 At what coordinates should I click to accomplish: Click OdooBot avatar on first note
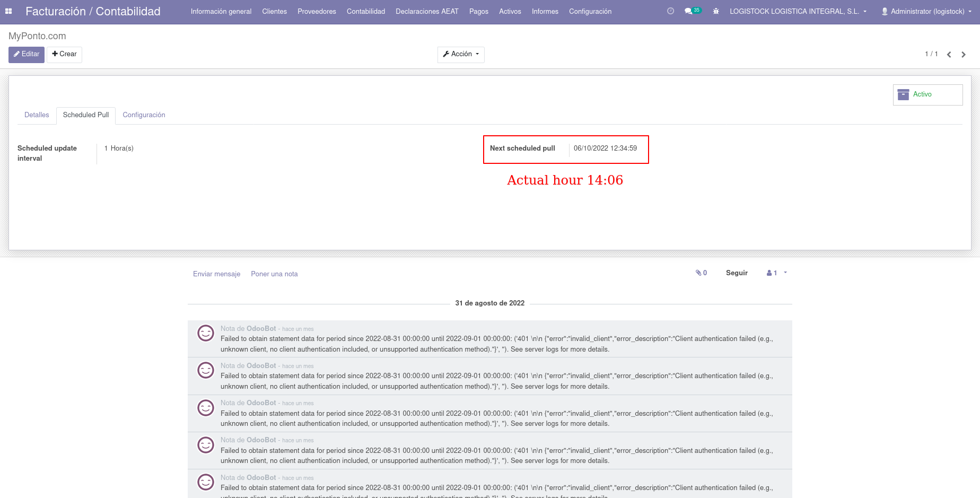206,333
